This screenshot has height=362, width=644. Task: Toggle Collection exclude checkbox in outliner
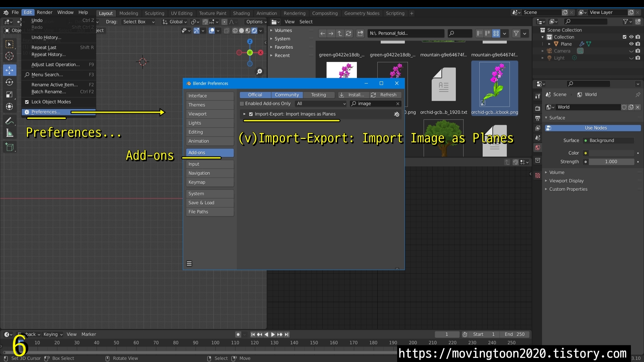tap(624, 37)
